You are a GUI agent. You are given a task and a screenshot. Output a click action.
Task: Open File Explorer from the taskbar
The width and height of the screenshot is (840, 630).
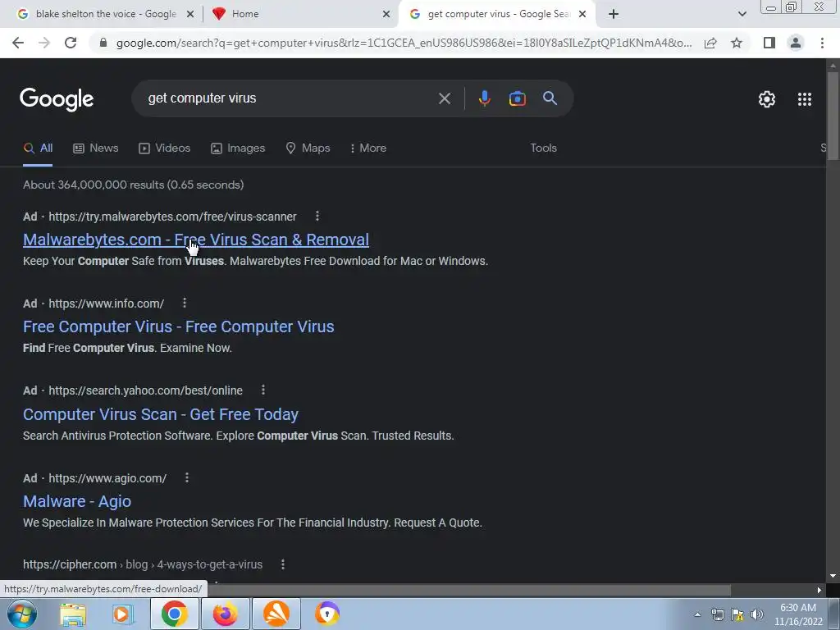pos(73,614)
